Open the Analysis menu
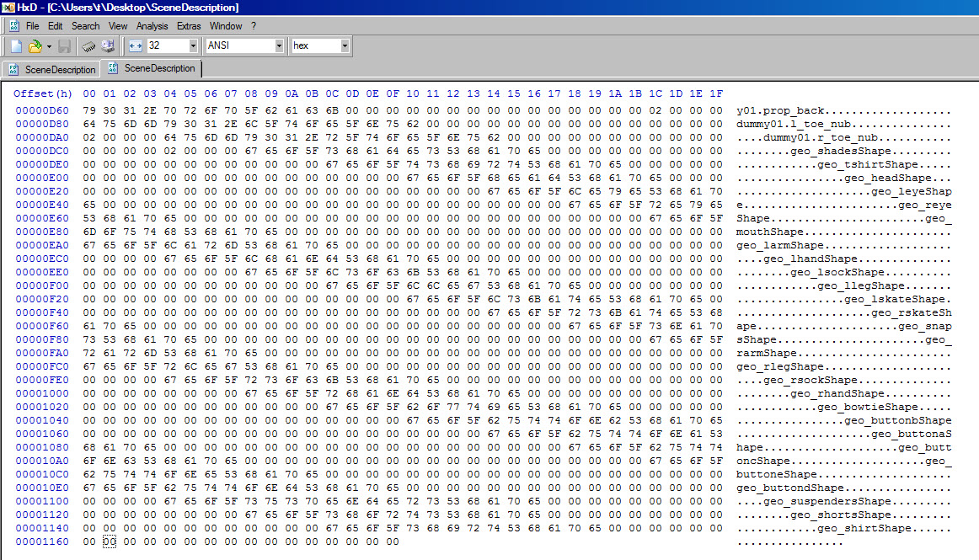 tap(152, 26)
